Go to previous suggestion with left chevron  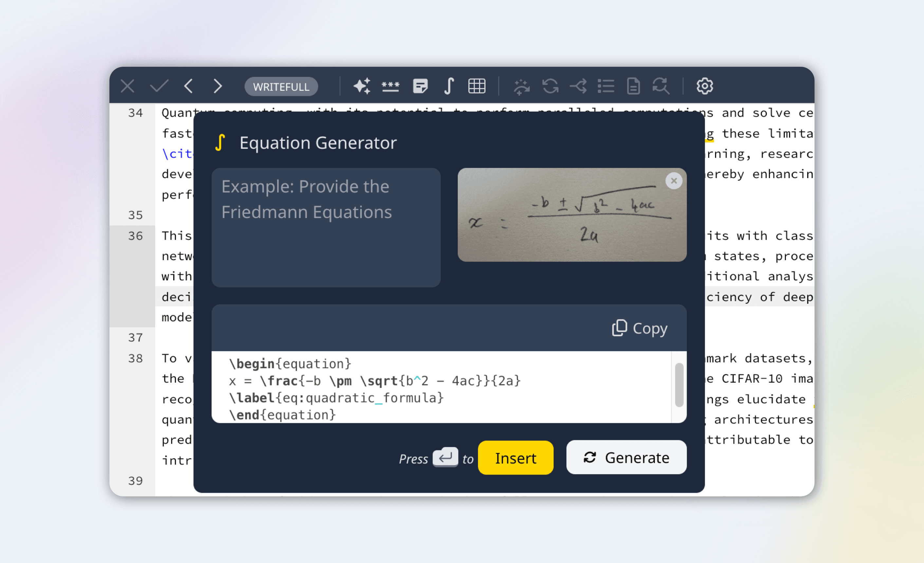[x=189, y=86]
